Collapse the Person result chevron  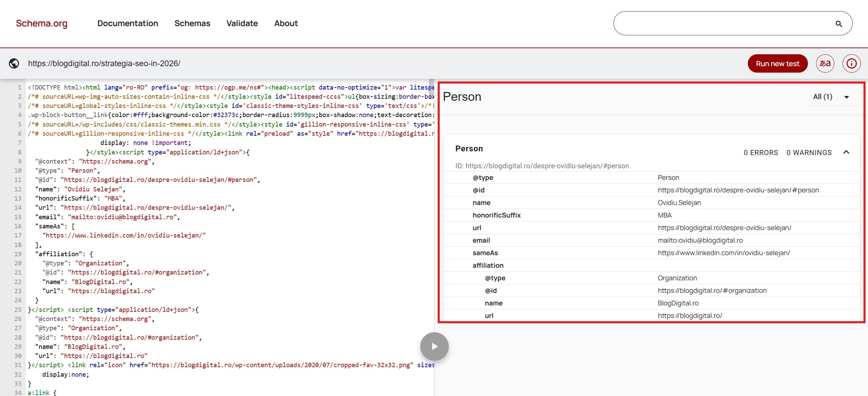[846, 152]
